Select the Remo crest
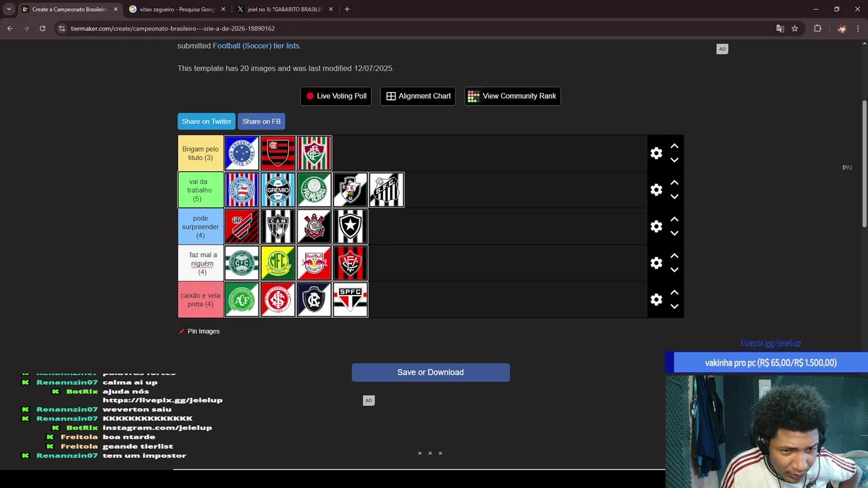The width and height of the screenshot is (868, 488). coord(314,300)
